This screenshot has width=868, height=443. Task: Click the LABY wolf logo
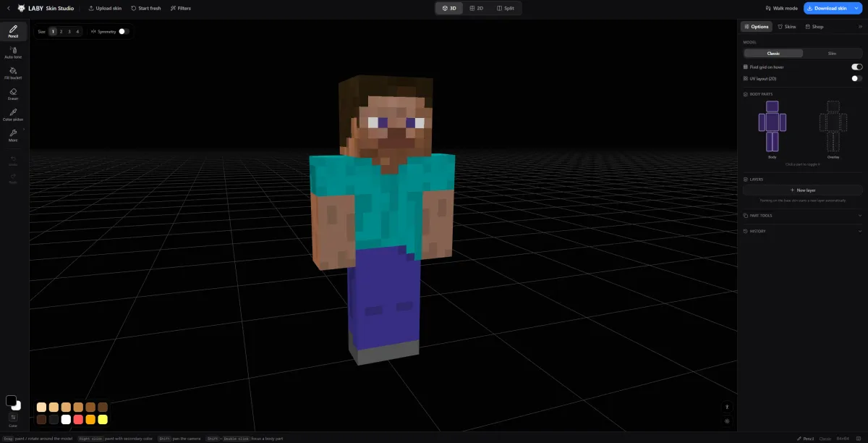point(22,8)
